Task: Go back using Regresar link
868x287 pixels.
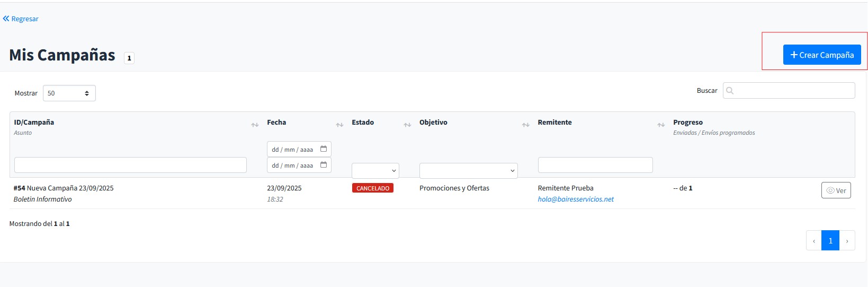Action: coord(21,19)
